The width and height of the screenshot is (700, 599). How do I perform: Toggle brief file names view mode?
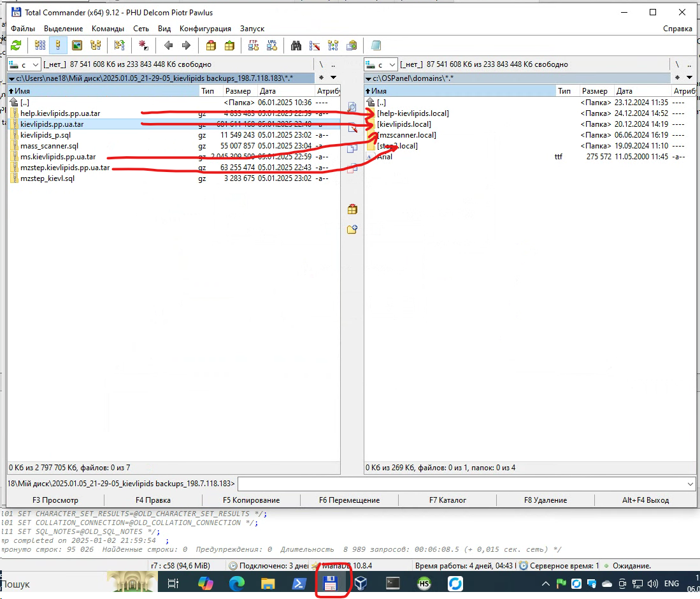(x=40, y=45)
